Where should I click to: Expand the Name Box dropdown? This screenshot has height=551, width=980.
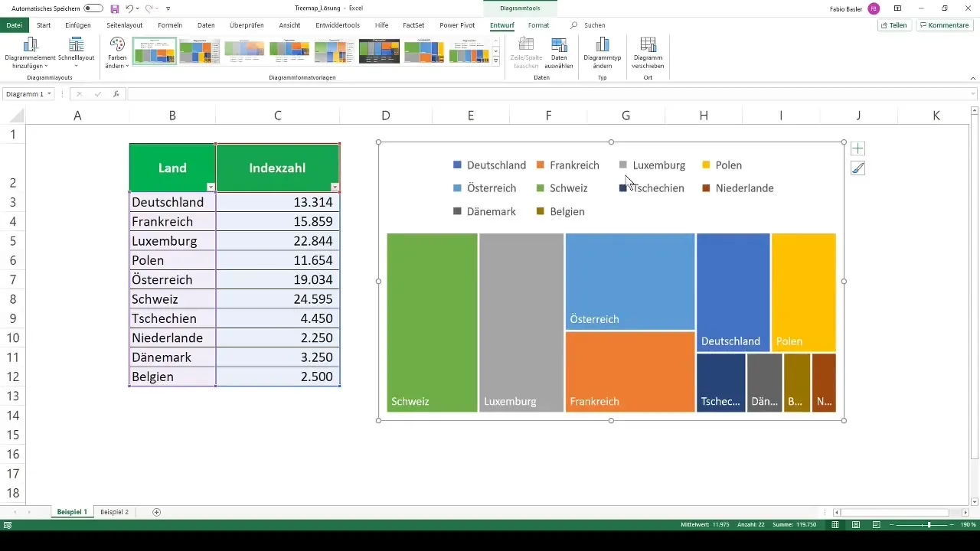pyautogui.click(x=49, y=94)
